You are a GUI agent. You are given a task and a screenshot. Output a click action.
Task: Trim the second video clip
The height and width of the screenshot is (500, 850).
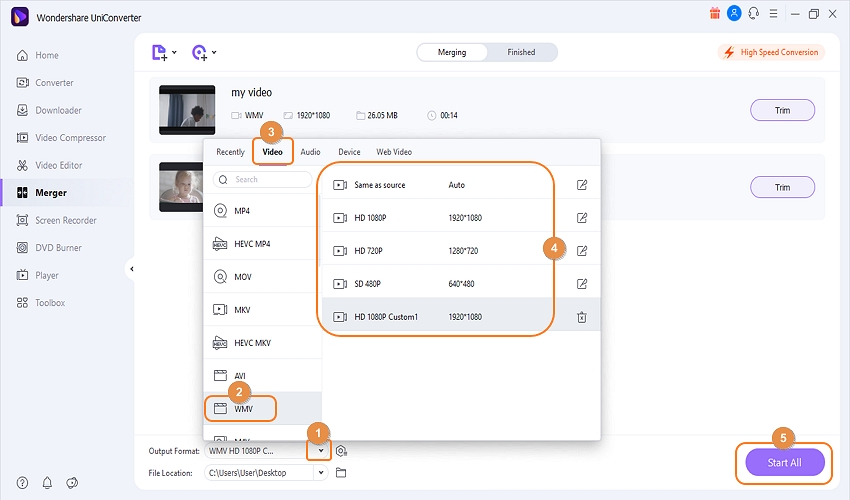(782, 187)
